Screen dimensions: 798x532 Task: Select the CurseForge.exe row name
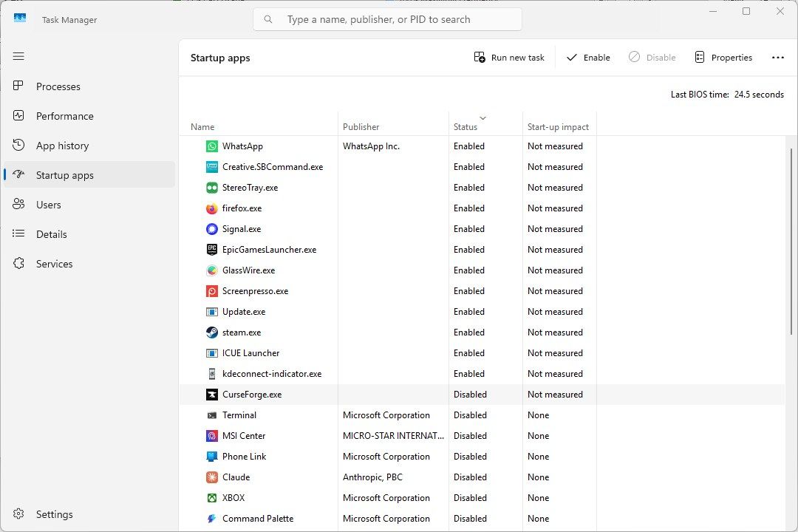(x=252, y=395)
